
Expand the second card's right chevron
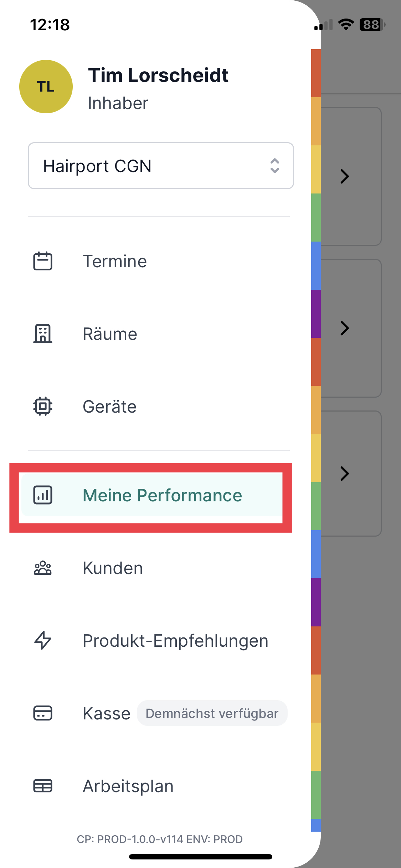point(344,328)
